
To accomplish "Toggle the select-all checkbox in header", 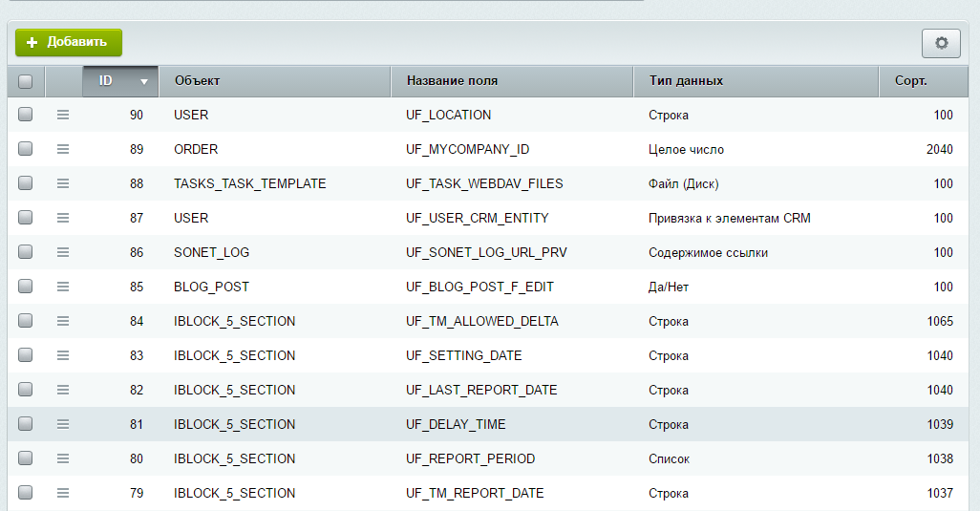I will pos(26,81).
